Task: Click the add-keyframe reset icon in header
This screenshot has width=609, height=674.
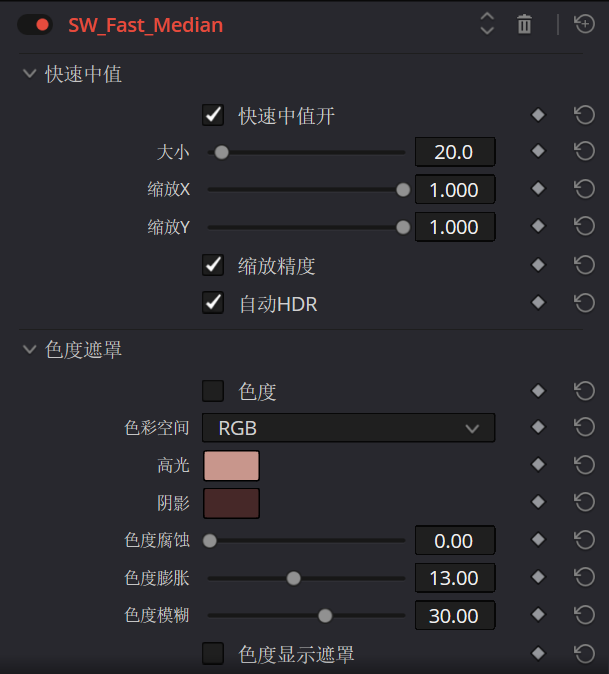Action: (x=585, y=25)
